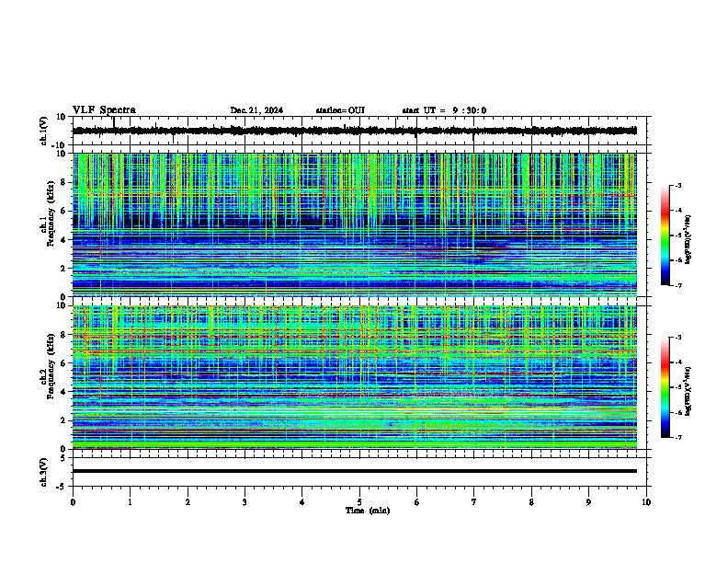Click the "4" kHz tick on ch.1 frequency axis
728x563 pixels.
tap(63, 239)
